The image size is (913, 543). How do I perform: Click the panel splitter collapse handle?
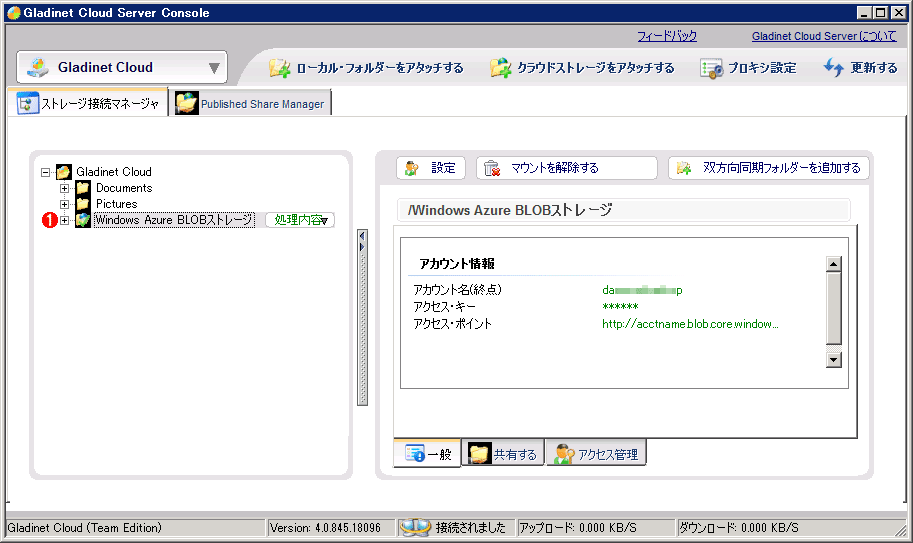click(x=362, y=242)
